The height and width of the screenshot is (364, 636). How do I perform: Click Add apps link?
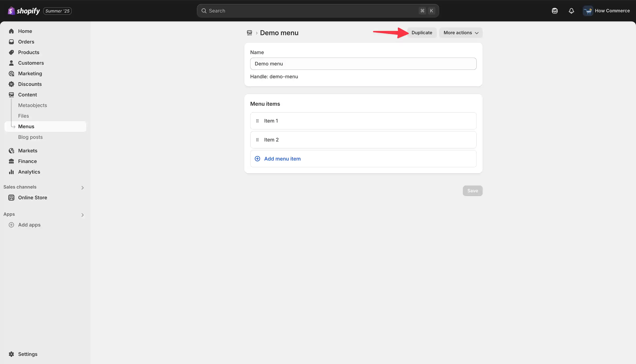29,225
